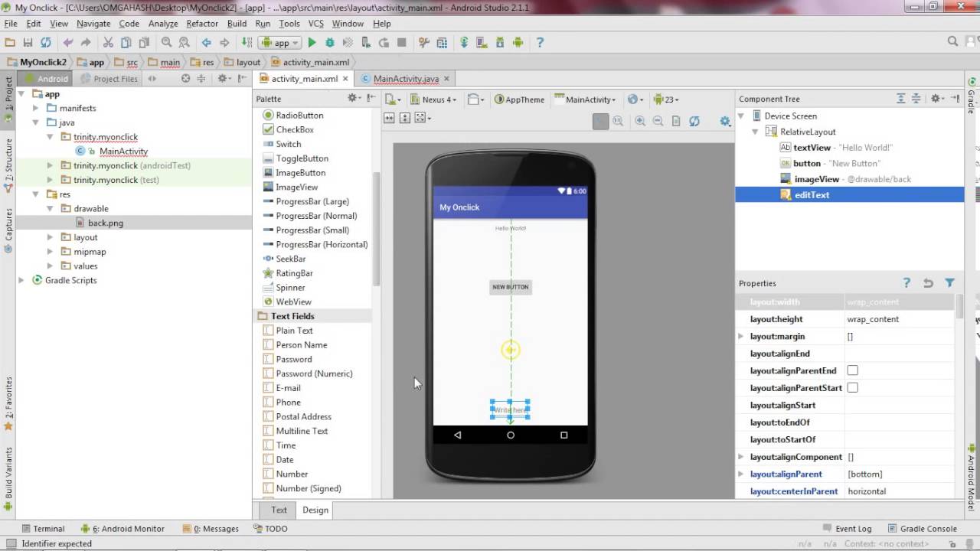980x551 pixels.
Task: Switch to the MainActivity.java tab
Action: [x=405, y=79]
